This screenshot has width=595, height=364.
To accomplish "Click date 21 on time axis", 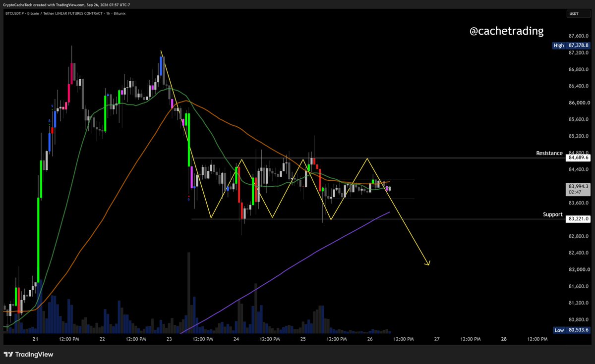I will pyautogui.click(x=35, y=339).
